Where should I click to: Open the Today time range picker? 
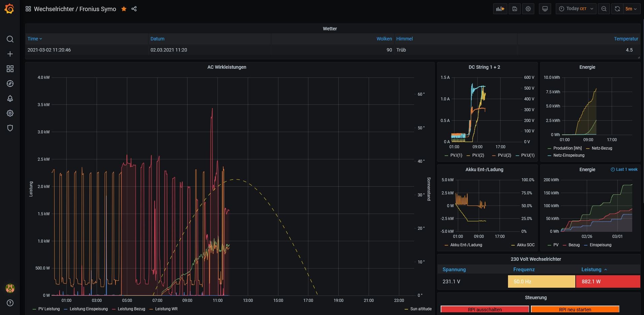[576, 9]
